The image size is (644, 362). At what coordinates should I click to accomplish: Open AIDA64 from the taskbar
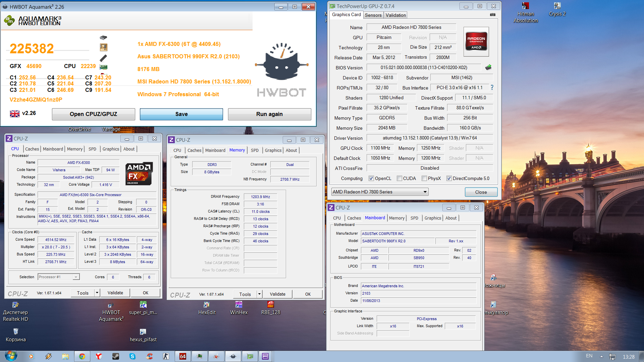(x=183, y=356)
